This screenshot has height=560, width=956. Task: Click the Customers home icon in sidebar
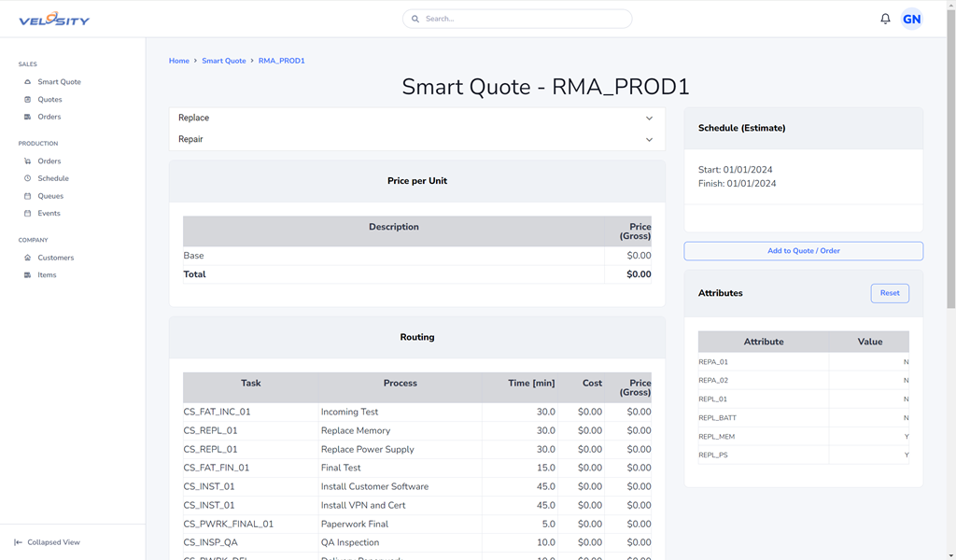click(28, 258)
